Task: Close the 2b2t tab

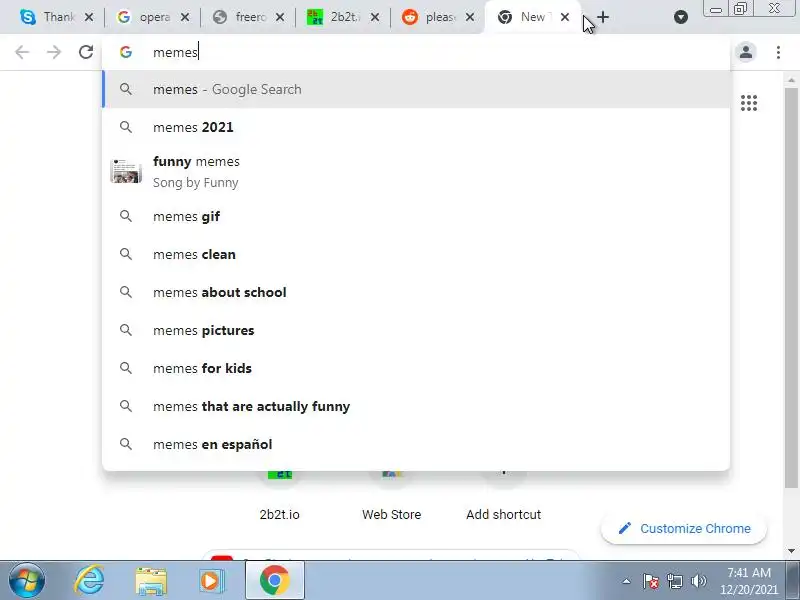Action: pyautogui.click(x=374, y=17)
